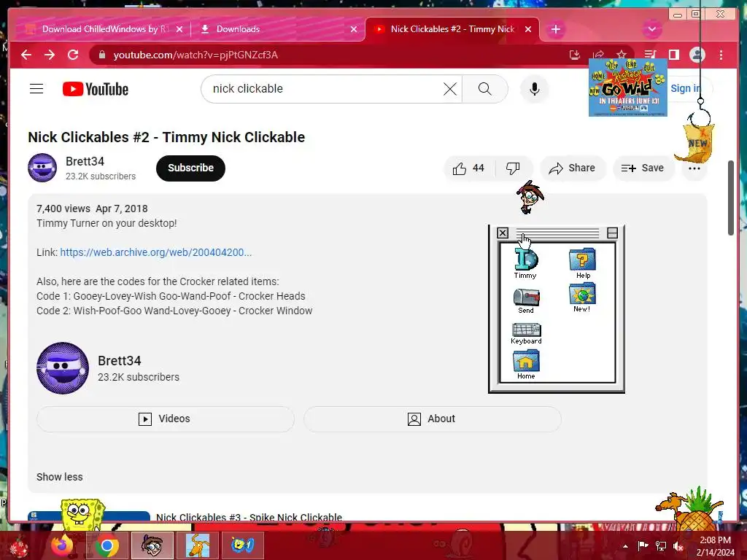Image resolution: width=747 pixels, height=560 pixels.
Task: Show hidden tray icons arrow
Action: [x=625, y=545]
